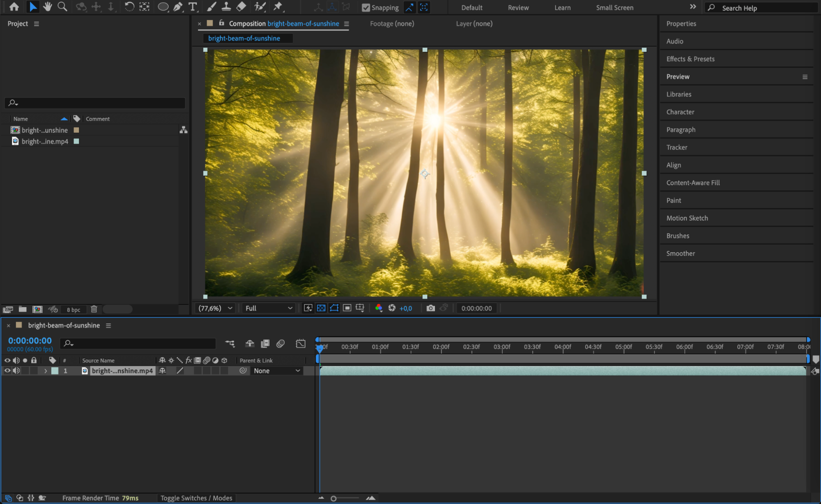Select the Hand tool

tap(47, 7)
